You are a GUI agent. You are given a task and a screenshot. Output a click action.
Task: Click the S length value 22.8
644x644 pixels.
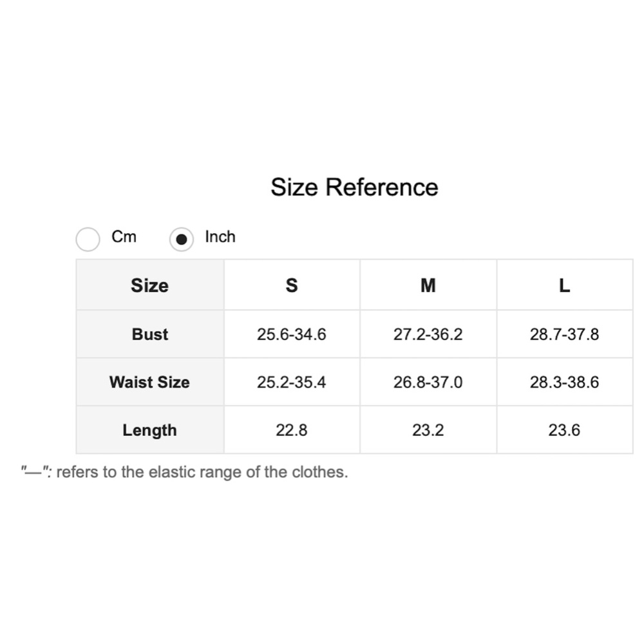click(292, 430)
